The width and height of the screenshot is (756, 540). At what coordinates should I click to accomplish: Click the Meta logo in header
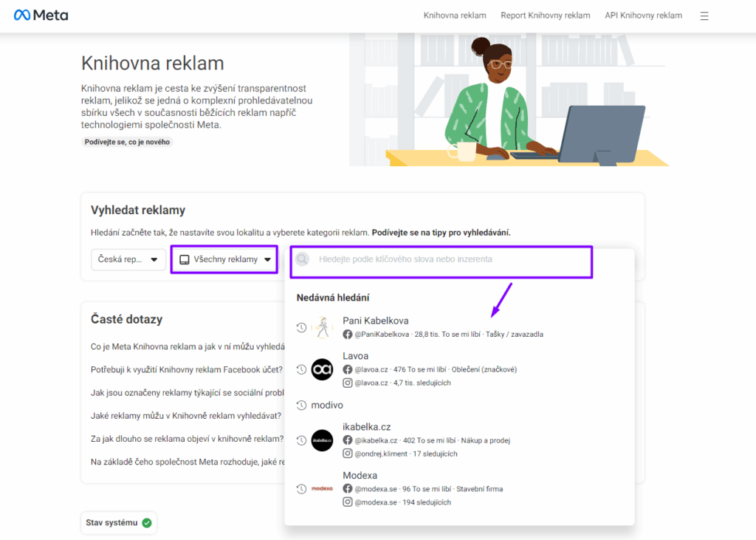pos(41,16)
